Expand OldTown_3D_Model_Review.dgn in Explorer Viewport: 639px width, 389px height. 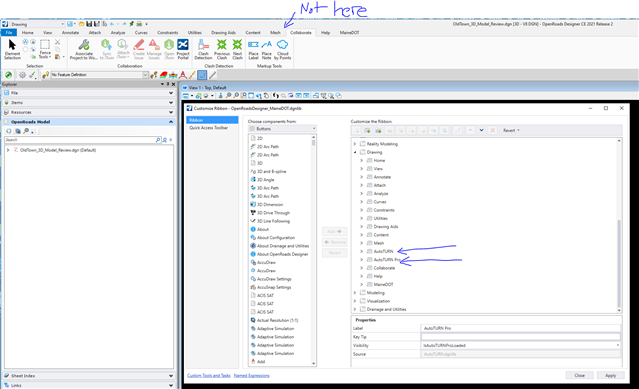click(x=8, y=150)
